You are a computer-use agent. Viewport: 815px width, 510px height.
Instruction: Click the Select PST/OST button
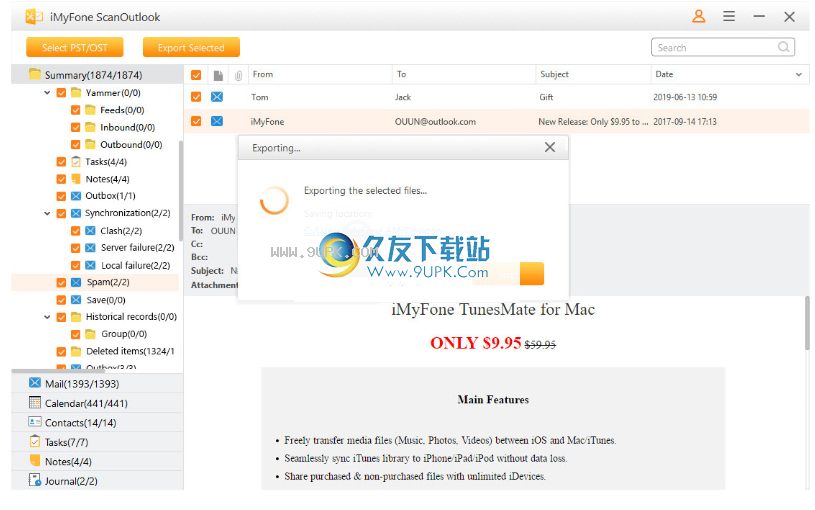click(x=75, y=47)
